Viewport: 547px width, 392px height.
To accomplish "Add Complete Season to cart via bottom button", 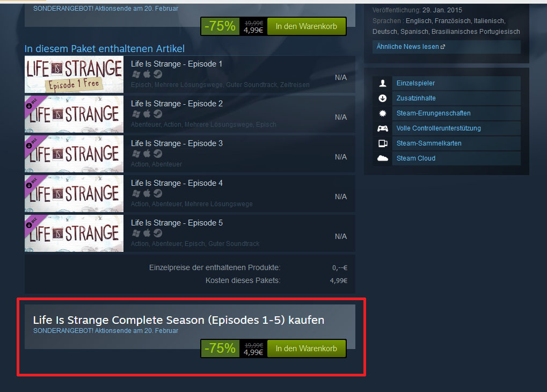I will (307, 349).
